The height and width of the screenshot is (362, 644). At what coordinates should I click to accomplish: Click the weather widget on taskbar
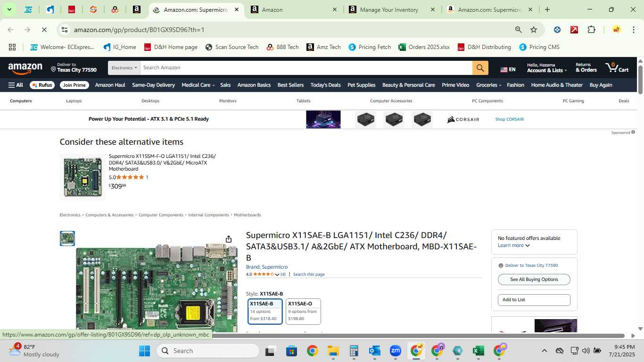34,350
